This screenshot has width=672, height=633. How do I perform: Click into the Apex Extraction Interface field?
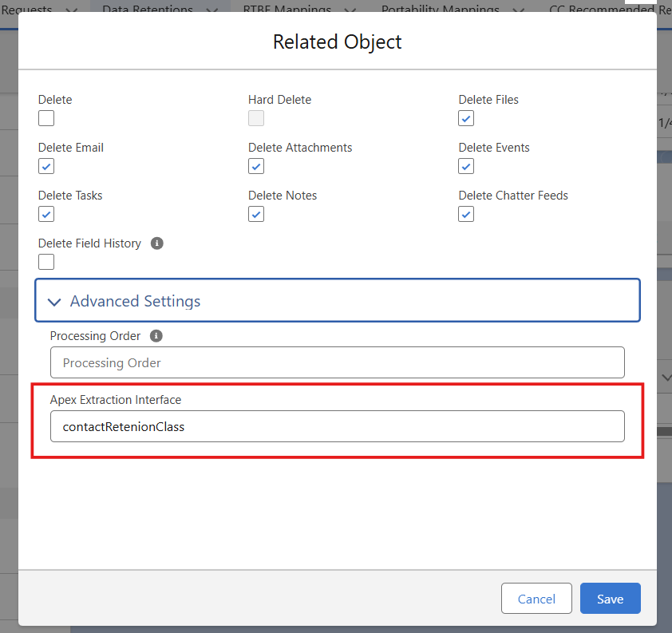(x=337, y=426)
